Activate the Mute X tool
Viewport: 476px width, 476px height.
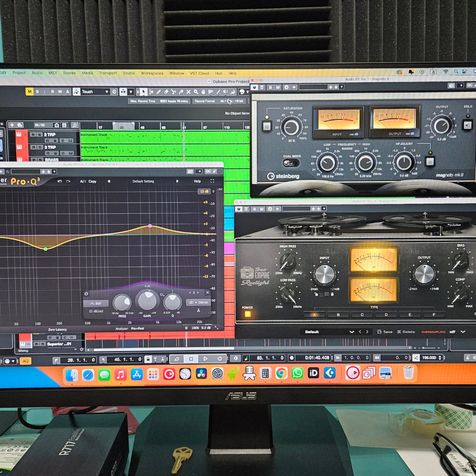[x=188, y=92]
